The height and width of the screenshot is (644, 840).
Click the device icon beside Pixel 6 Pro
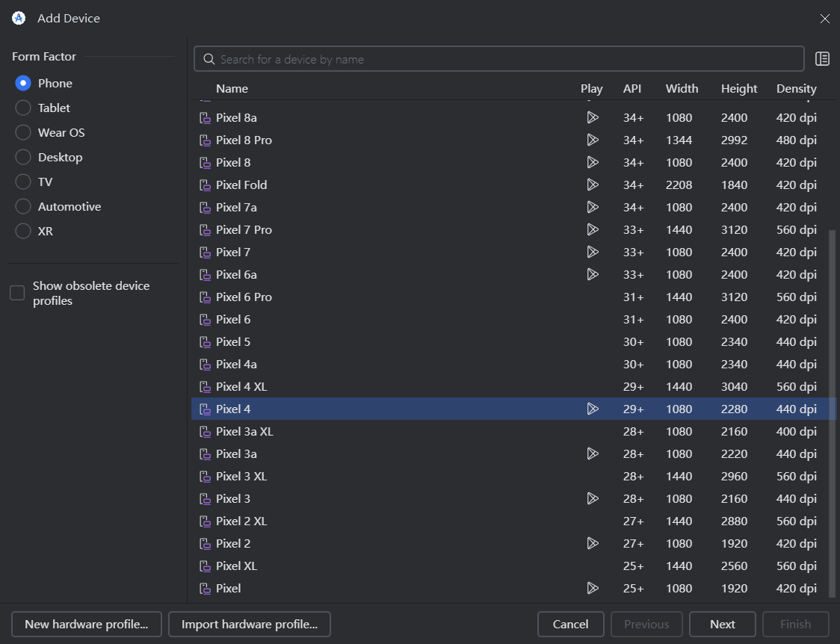click(205, 297)
